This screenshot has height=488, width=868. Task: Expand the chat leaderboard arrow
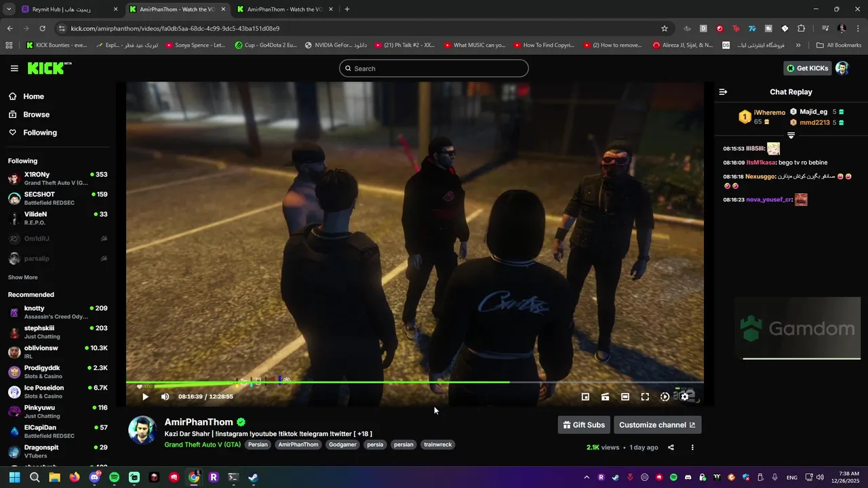pos(791,136)
